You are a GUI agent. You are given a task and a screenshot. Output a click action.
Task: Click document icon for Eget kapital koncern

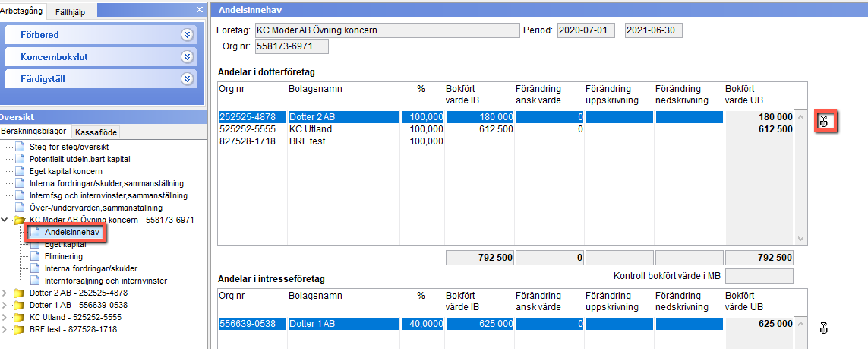click(21, 171)
